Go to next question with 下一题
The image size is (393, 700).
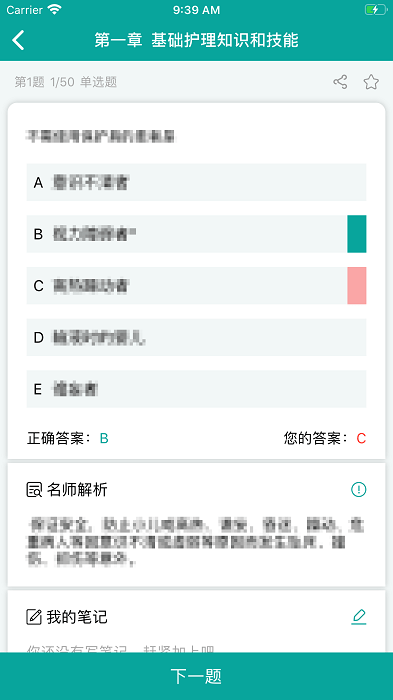(196, 676)
